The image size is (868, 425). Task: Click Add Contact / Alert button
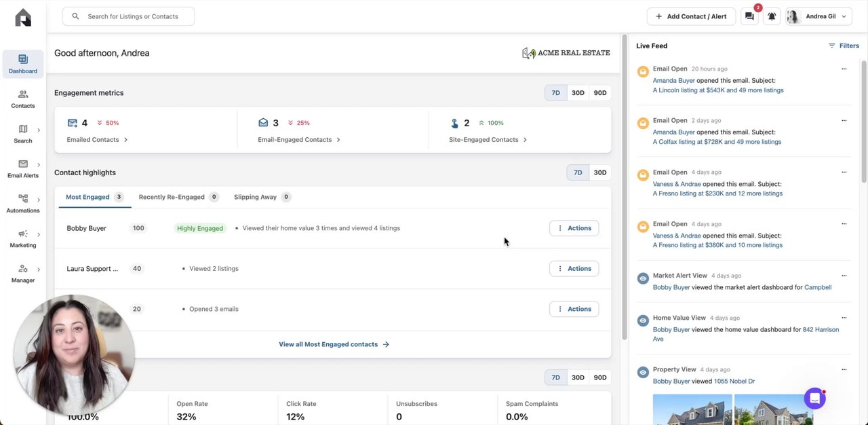[x=691, y=16]
